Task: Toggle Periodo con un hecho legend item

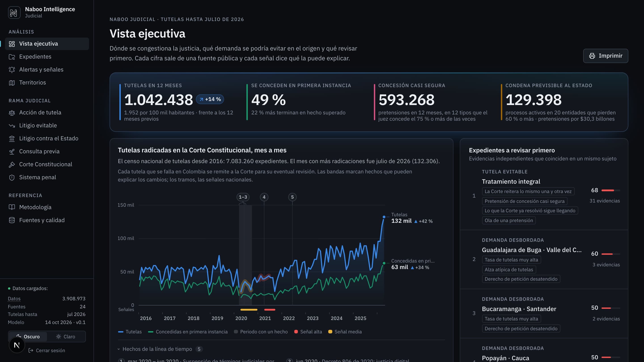Action: tap(261, 332)
